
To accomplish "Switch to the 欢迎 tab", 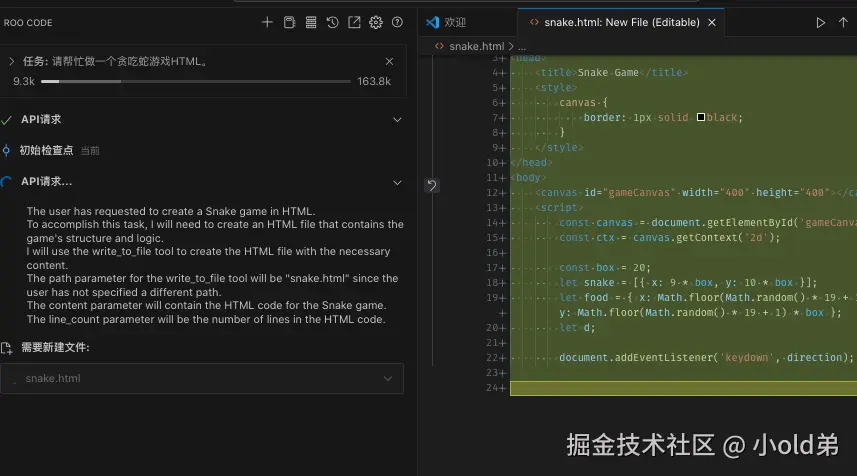I will tap(455, 22).
